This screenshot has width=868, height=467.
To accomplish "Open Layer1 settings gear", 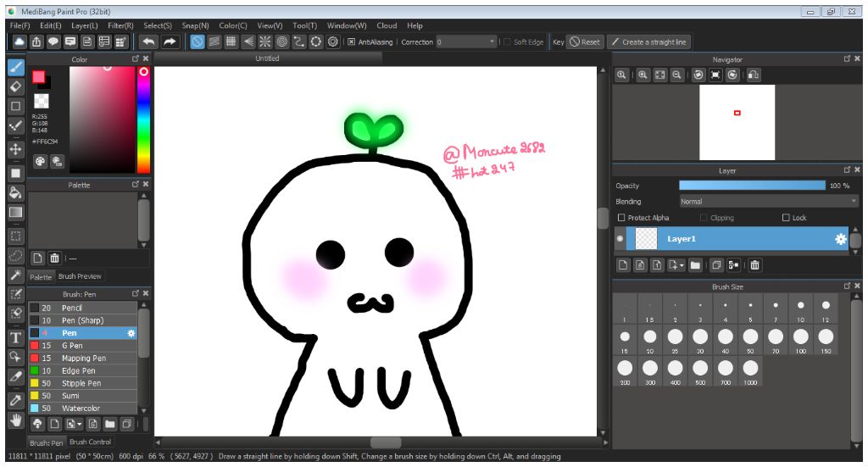I will pos(840,239).
